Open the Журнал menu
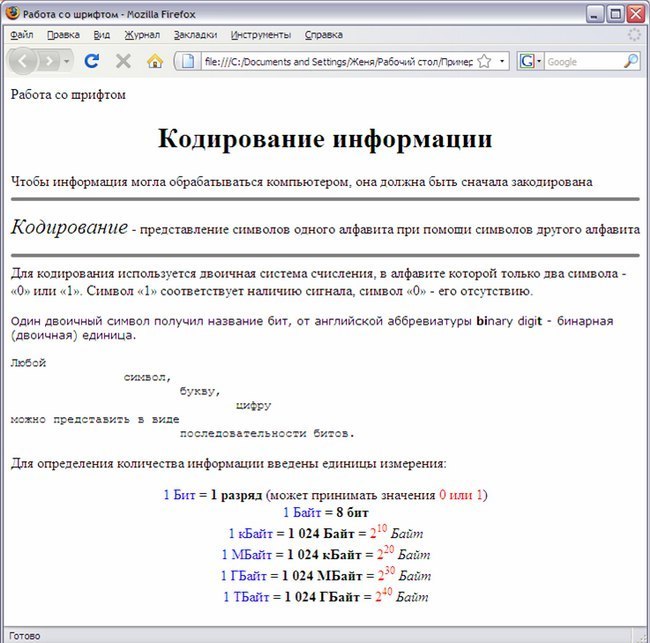650x643 pixels. point(142,34)
